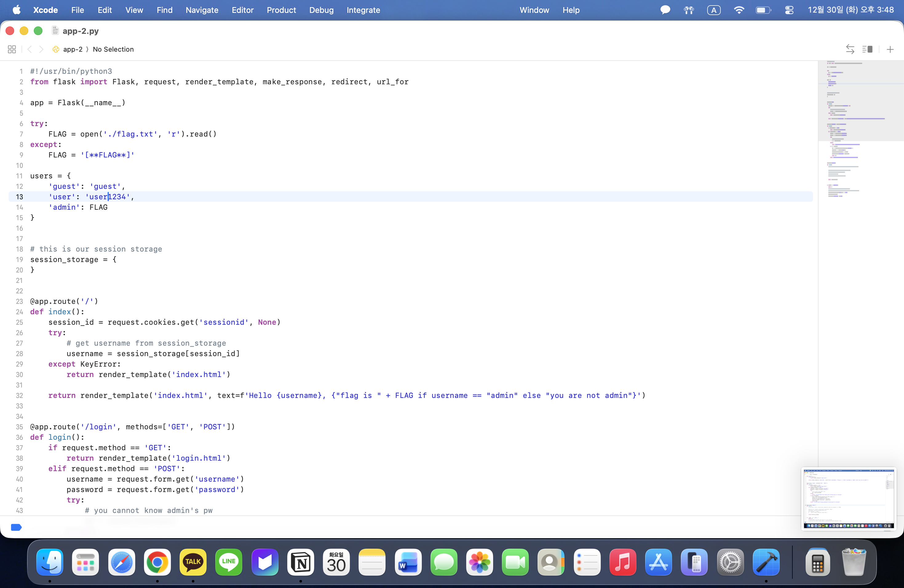Open the Product menu
904x588 pixels.
(x=281, y=10)
